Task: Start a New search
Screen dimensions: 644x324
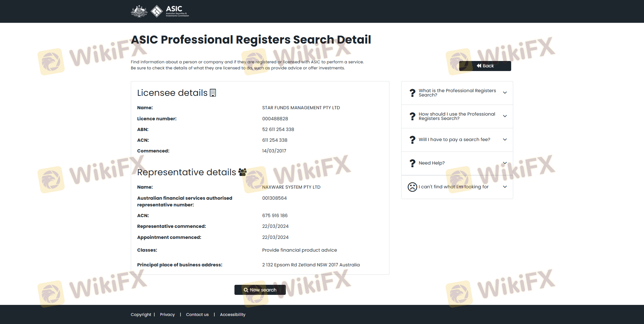Action: coord(260,290)
